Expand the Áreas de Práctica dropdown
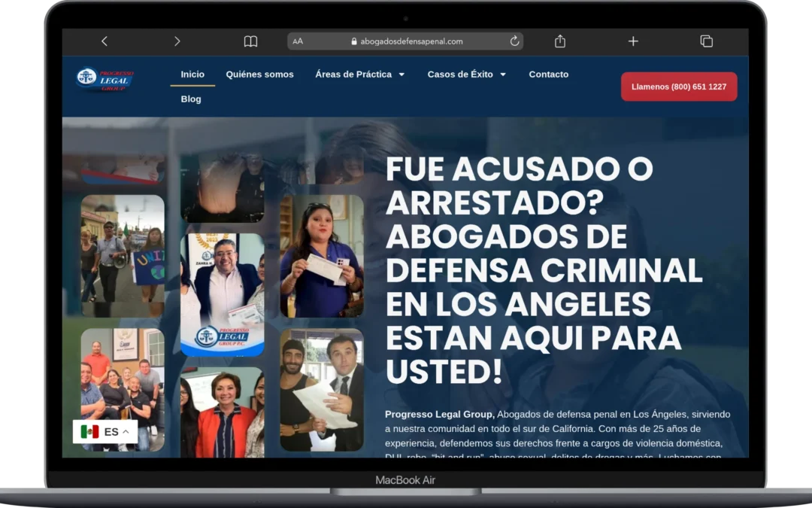This screenshot has width=812, height=508. [x=359, y=75]
